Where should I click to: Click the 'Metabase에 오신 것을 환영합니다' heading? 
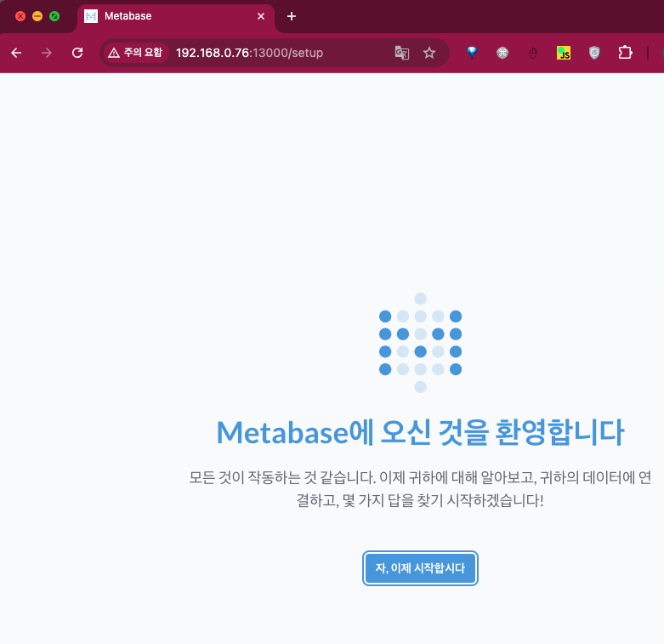click(x=420, y=432)
